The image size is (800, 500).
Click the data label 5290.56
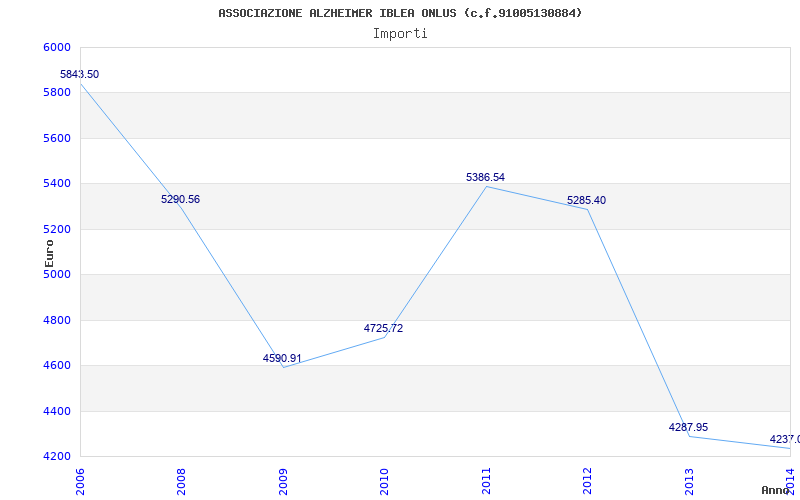coord(181,199)
